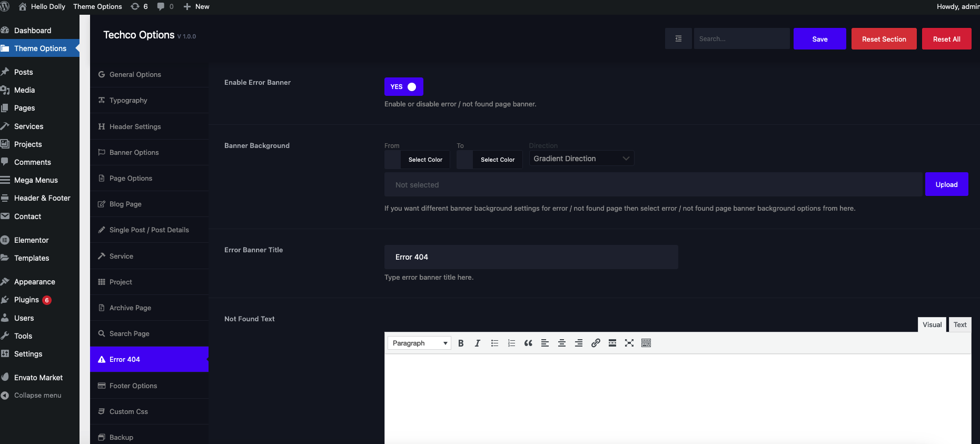Collapse the WordPress admin menu
Screen dimensions: 980x444
37,396
